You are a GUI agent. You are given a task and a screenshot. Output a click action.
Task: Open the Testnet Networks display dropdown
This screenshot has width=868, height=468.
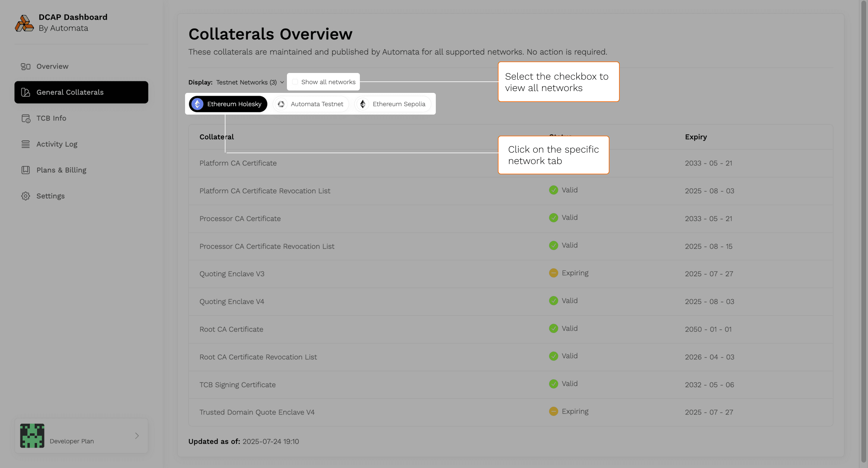[249, 82]
